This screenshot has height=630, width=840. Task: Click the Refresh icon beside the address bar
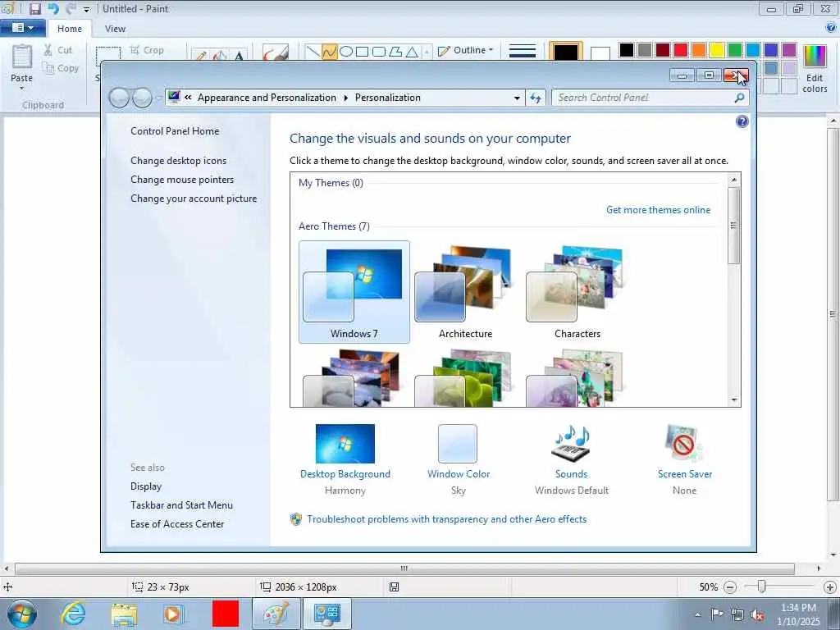pyautogui.click(x=536, y=98)
